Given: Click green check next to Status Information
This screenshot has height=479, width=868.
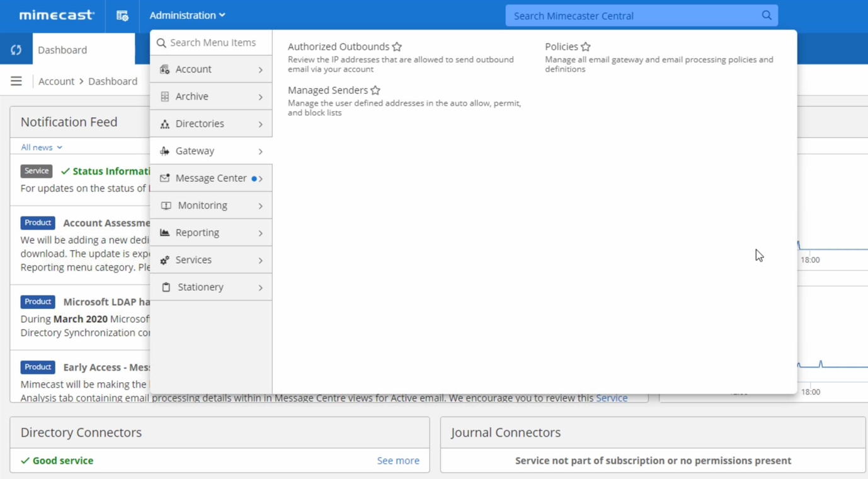Looking at the screenshot, I should tap(66, 171).
